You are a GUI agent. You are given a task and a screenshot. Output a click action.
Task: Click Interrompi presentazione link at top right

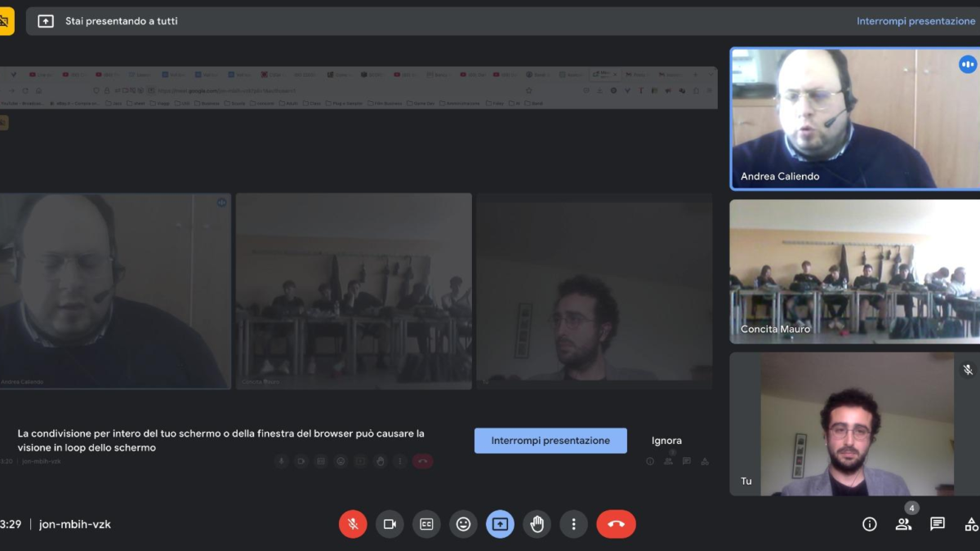click(x=915, y=21)
